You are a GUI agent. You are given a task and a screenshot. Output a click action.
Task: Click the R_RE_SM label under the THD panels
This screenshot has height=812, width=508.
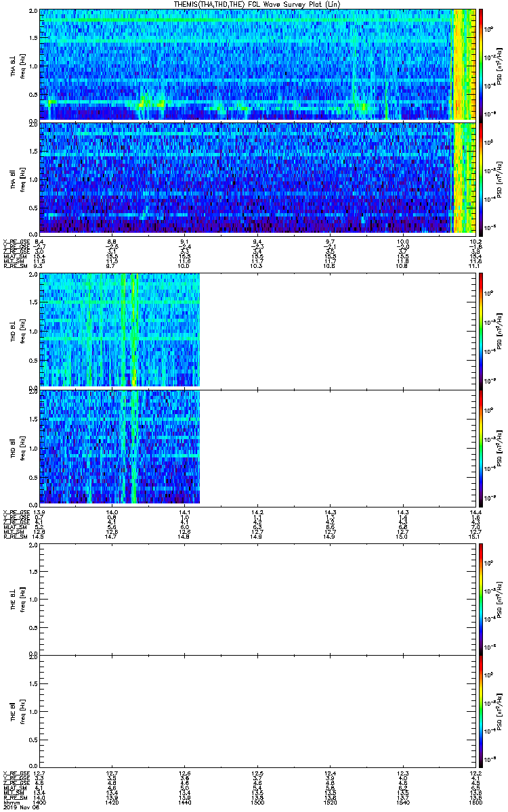(x=15, y=537)
